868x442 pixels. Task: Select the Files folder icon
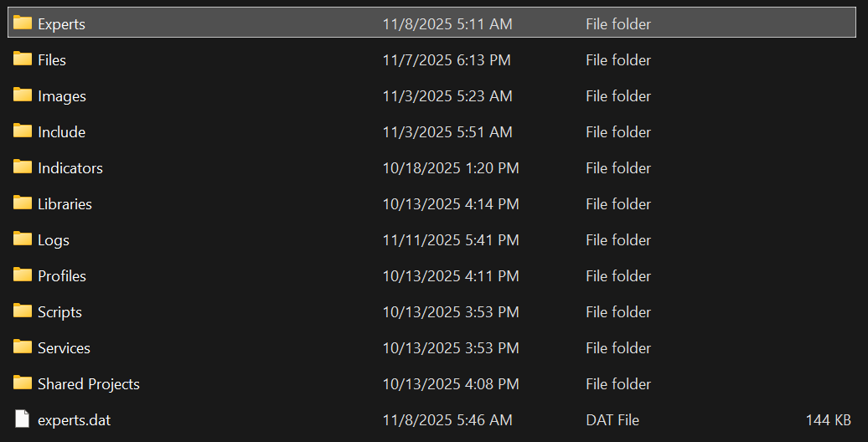click(23, 59)
